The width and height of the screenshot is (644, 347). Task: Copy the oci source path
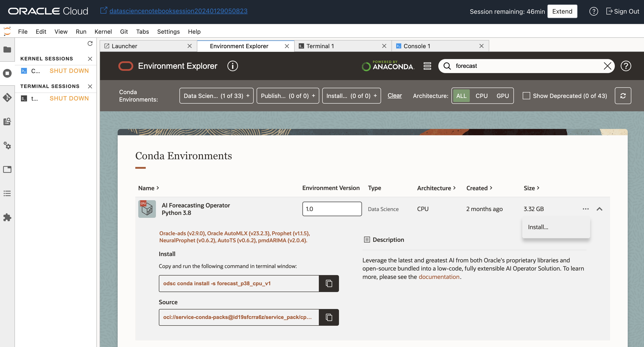[x=329, y=317]
